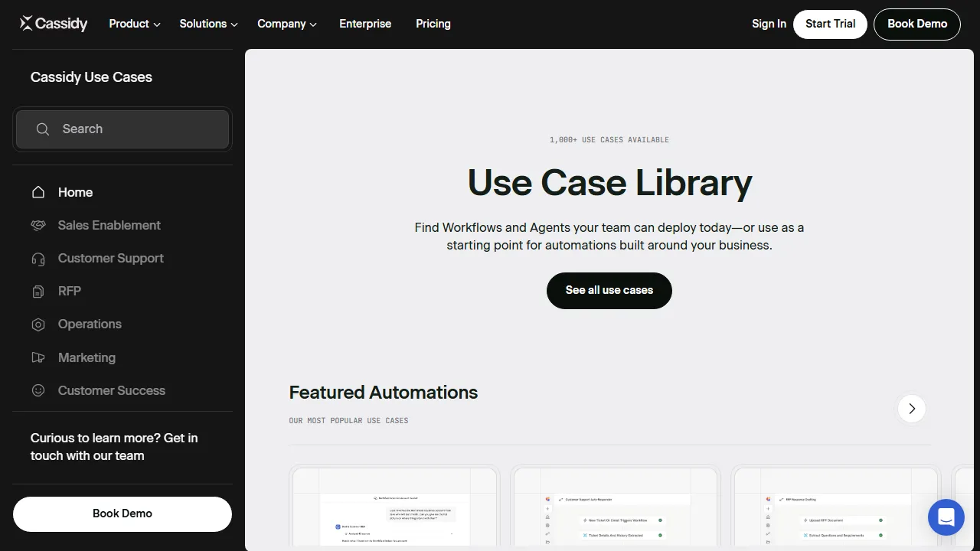Click the Cassidy logo
This screenshot has height=551, width=980.
pos(54,24)
